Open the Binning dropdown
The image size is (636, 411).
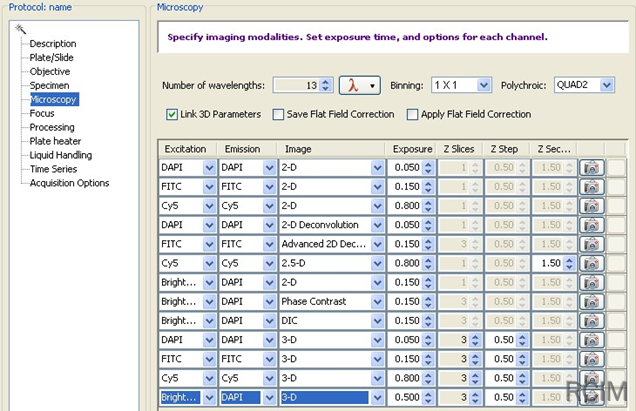[484, 86]
